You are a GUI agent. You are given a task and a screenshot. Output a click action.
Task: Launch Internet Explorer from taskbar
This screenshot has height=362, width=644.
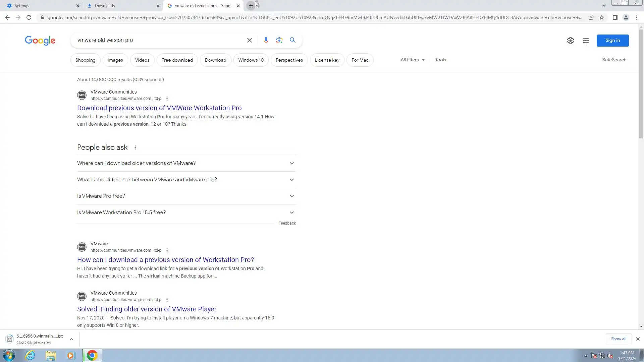tap(30, 355)
